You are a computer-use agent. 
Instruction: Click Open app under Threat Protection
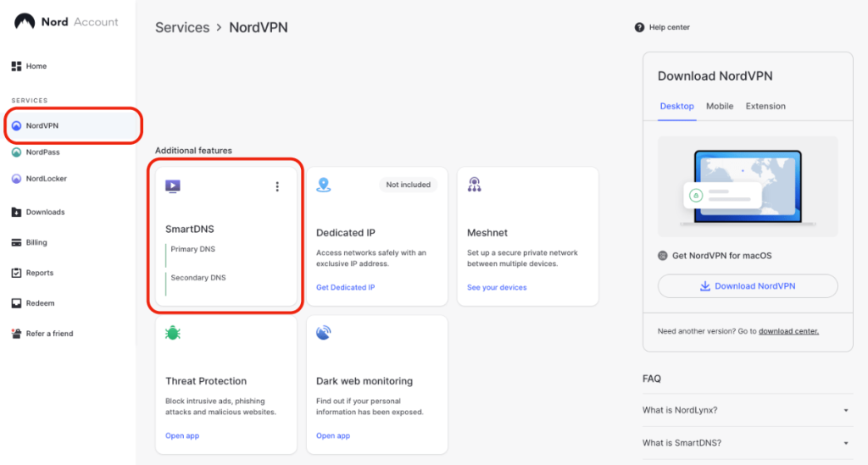coord(182,435)
